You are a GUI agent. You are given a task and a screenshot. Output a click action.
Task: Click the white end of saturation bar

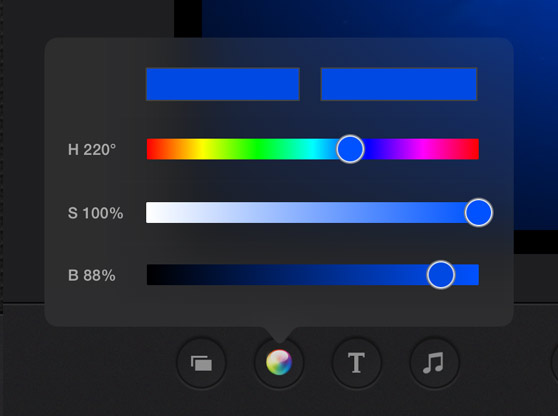tap(151, 212)
